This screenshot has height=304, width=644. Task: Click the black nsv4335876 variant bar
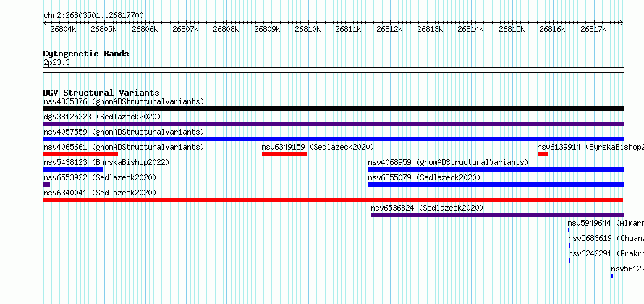[333, 109]
